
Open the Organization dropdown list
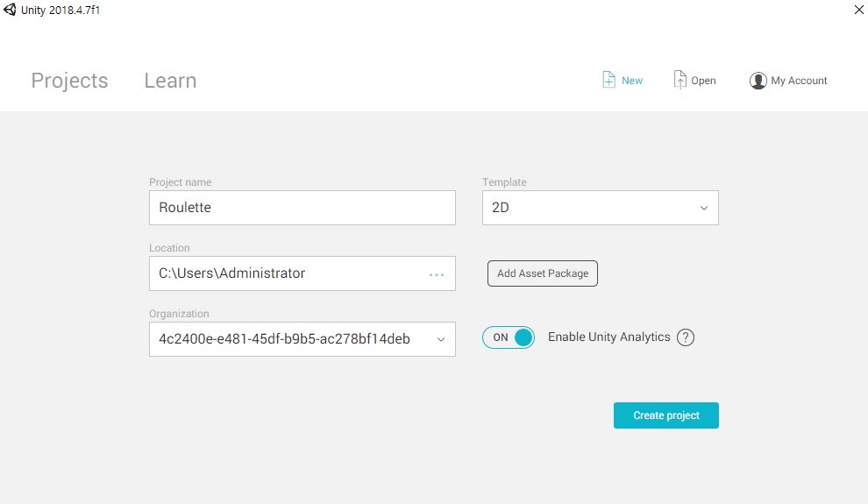point(302,339)
